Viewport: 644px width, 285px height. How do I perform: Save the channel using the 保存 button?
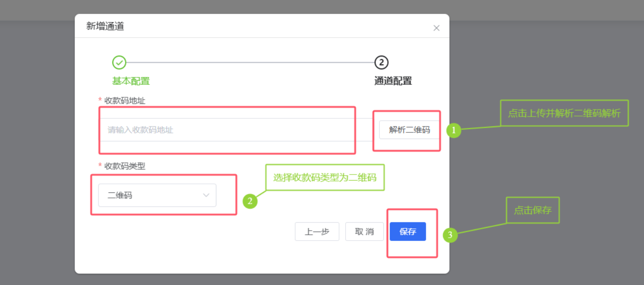(407, 232)
